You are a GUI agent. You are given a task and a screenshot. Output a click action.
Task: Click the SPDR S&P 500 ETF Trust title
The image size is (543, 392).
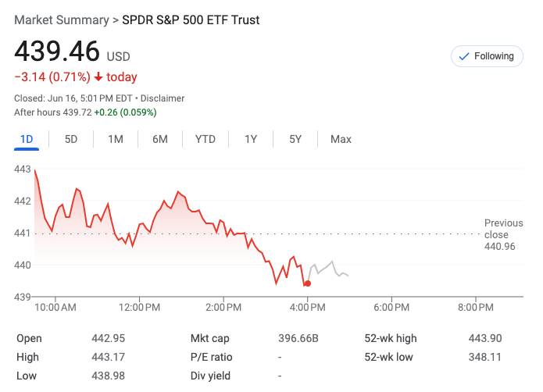click(191, 20)
